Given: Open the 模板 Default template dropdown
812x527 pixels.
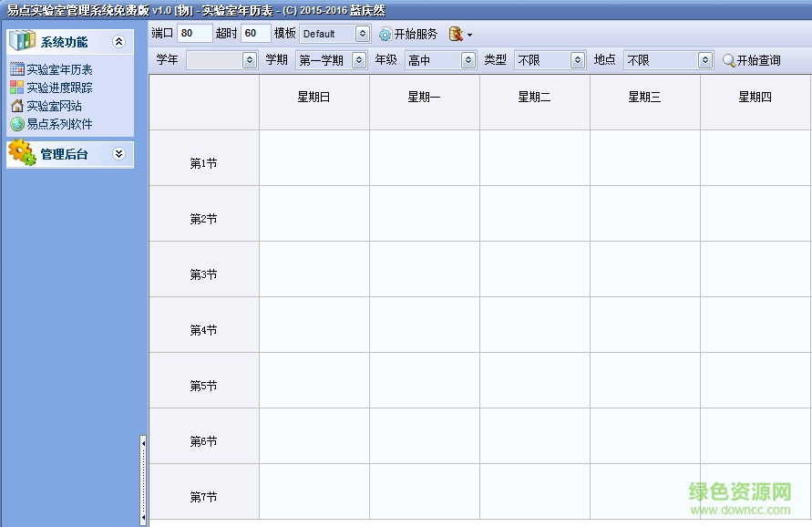Looking at the screenshot, I should pos(365,34).
